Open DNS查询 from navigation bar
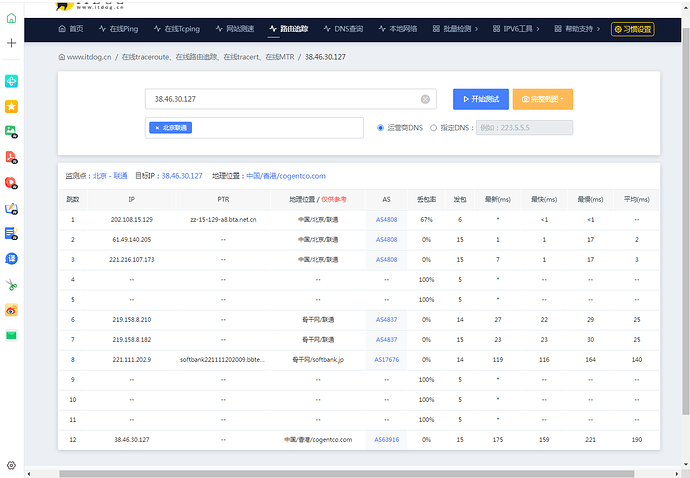Image resolution: width=690 pixels, height=478 pixels. click(x=343, y=29)
